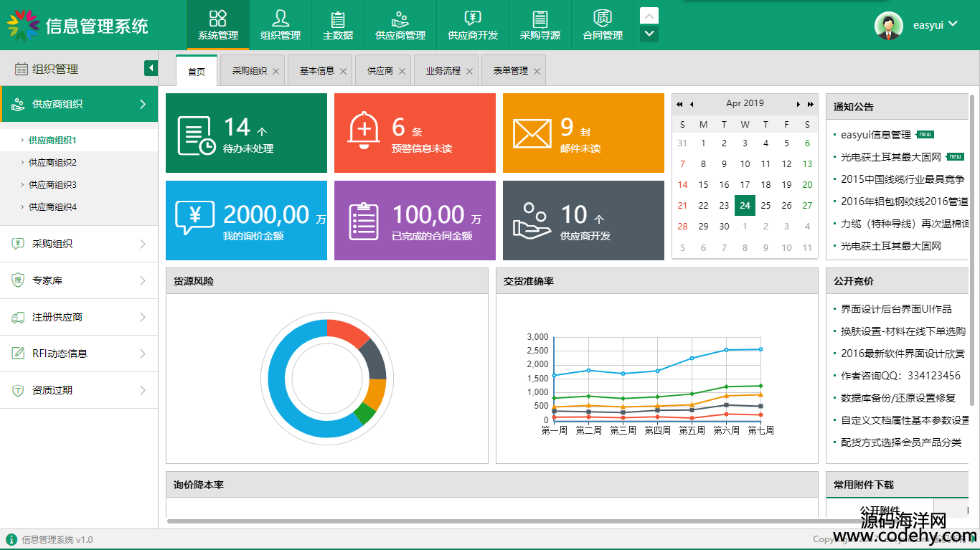The width and height of the screenshot is (980, 550).
Task: Go to previous year in calendar
Action: click(x=679, y=104)
